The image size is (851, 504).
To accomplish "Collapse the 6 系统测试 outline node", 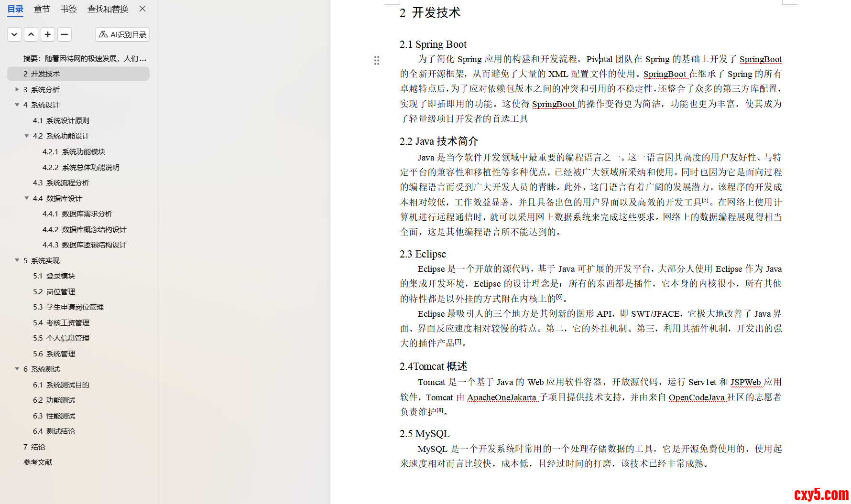I will point(17,369).
